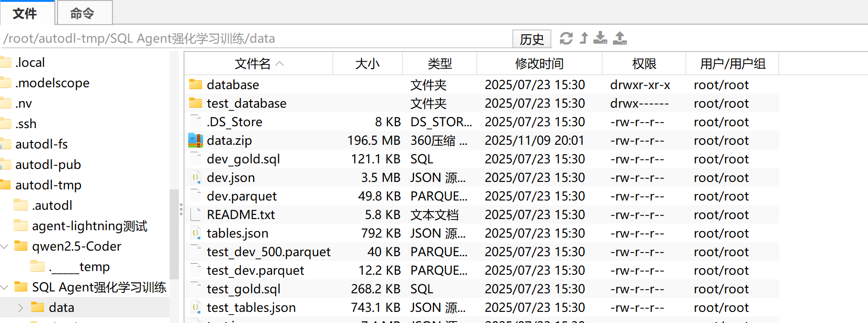Click the 历史 button
The height and width of the screenshot is (323, 868).
click(532, 39)
